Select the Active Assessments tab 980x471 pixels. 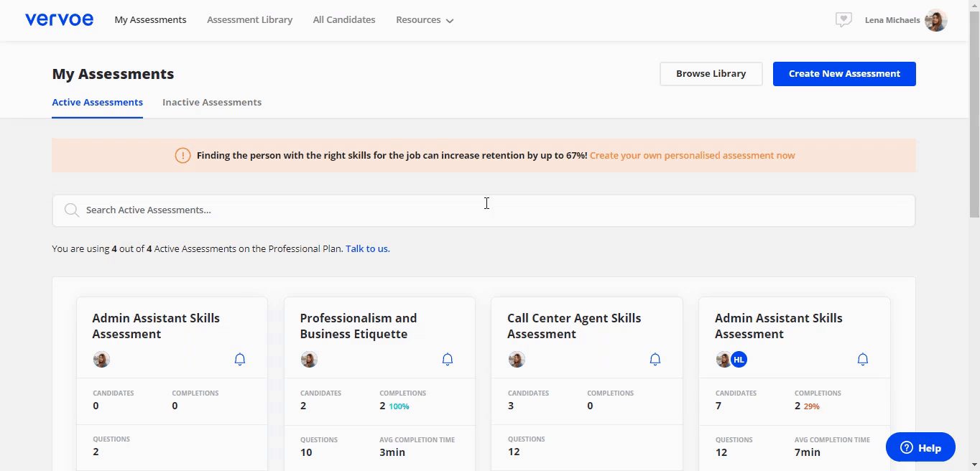click(97, 102)
